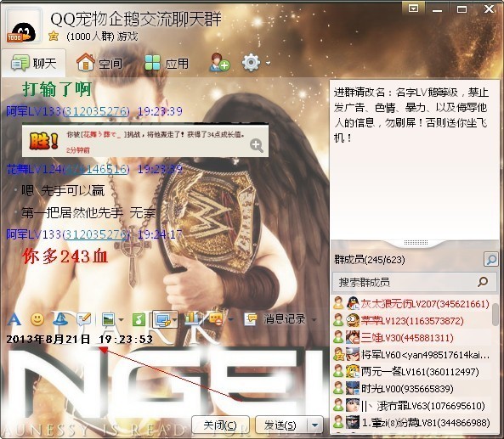The image size is (504, 439).
Task: Click the message 你多243血
Action: pos(65,256)
